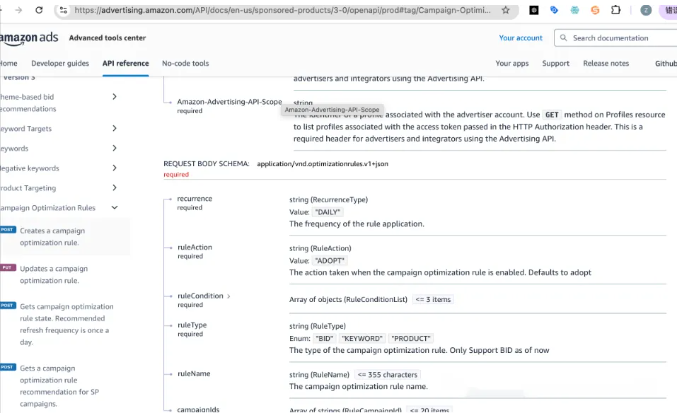Screen dimensions: 677x417
Task: Click the "ADOPT" value tag
Action: [x=330, y=261]
